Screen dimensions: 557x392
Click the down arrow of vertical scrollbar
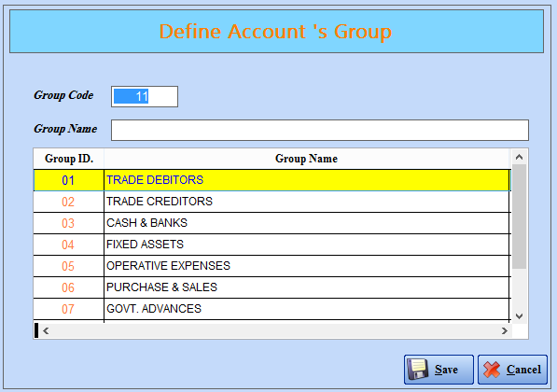click(519, 316)
